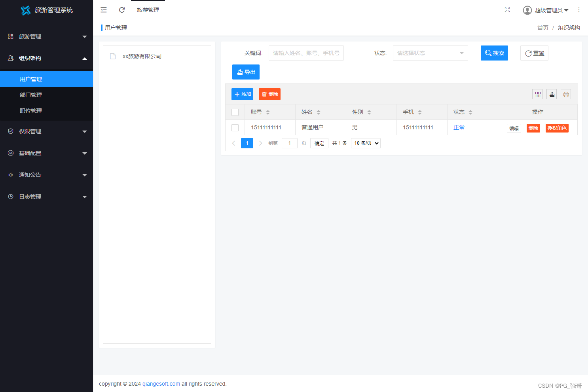Click page 1 in the pagination

247,143
